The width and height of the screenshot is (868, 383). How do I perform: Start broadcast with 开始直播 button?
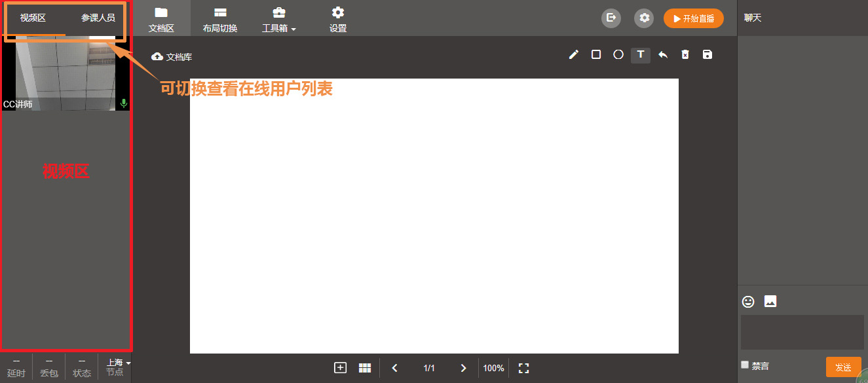pos(694,18)
